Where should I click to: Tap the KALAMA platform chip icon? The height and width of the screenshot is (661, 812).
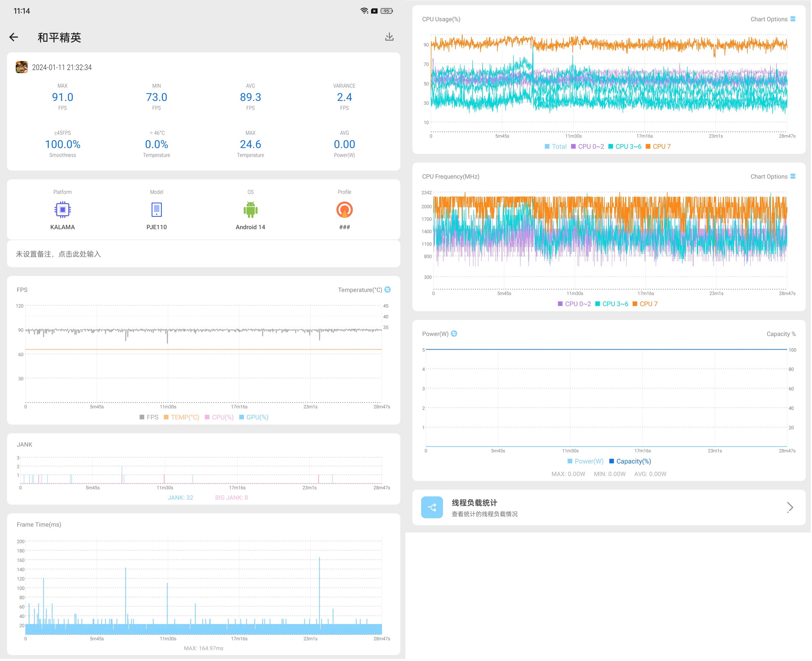point(63,210)
